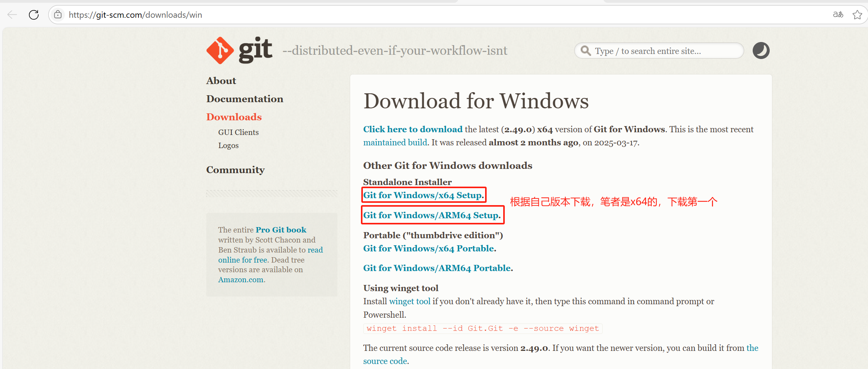This screenshot has width=868, height=369.
Task: Click the address bar URL
Action: pos(135,15)
